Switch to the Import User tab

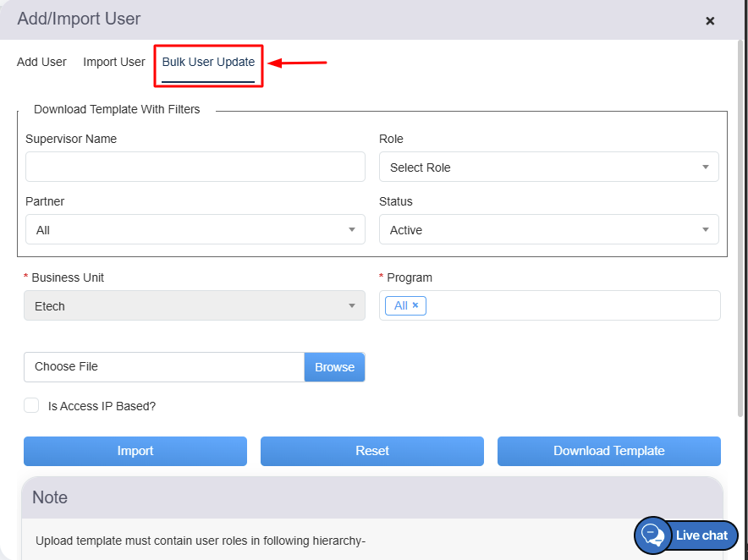click(114, 62)
